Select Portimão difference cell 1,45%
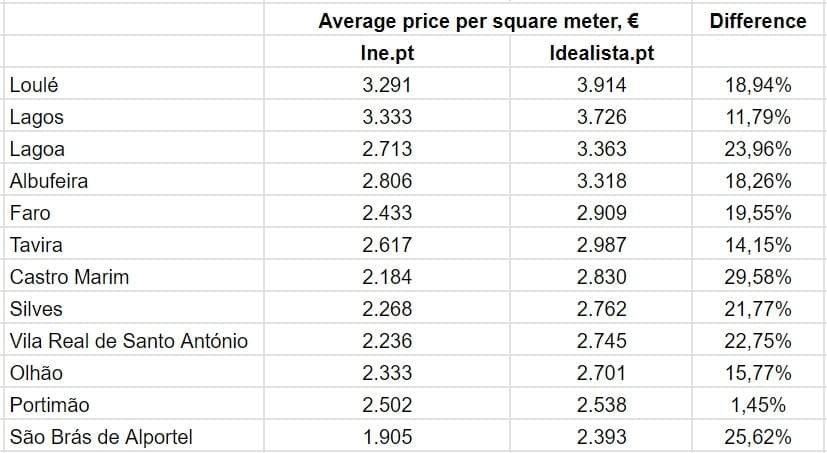 757,405
